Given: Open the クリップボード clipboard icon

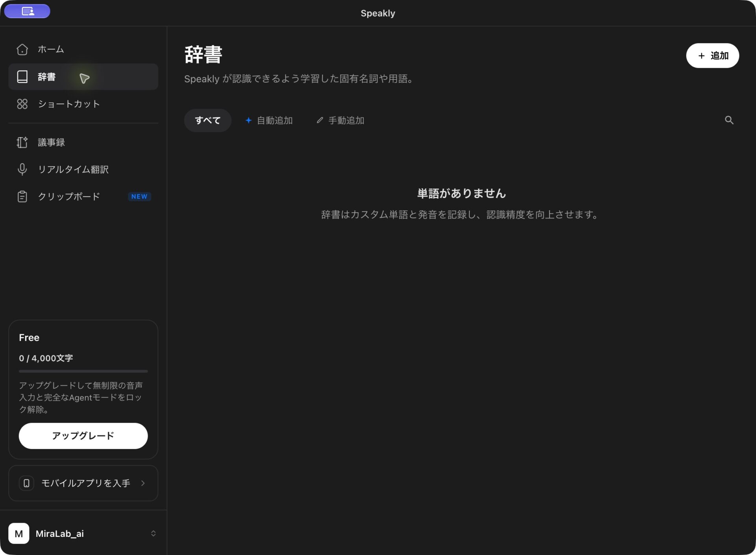Looking at the screenshot, I should click(x=22, y=196).
